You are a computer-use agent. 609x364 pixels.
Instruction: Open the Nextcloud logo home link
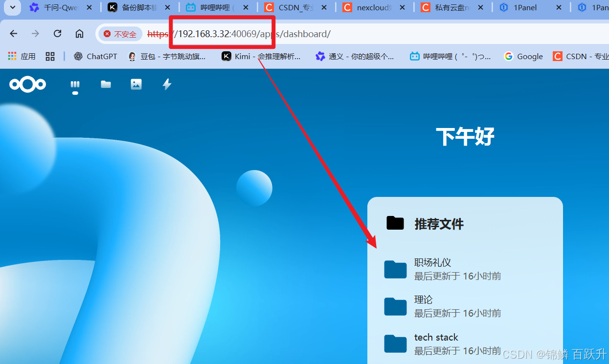[x=28, y=85]
